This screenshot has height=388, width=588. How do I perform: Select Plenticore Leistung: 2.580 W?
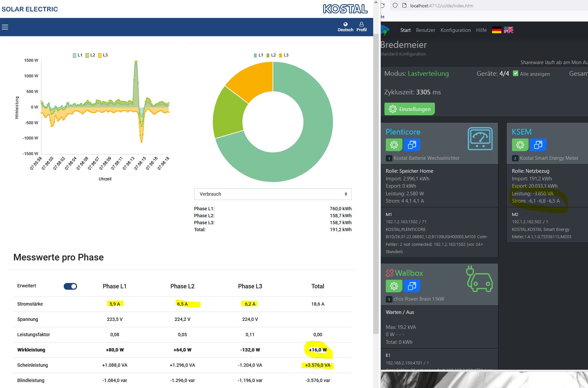point(405,194)
